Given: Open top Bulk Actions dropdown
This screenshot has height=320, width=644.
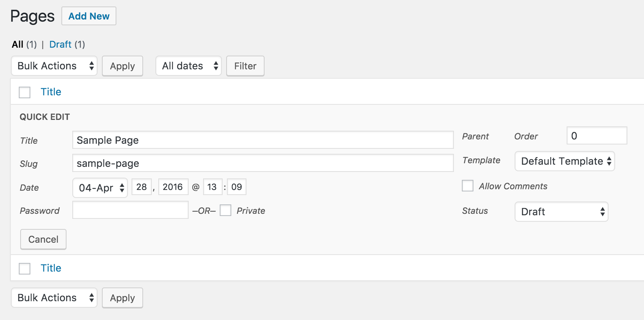Looking at the screenshot, I should click(54, 66).
